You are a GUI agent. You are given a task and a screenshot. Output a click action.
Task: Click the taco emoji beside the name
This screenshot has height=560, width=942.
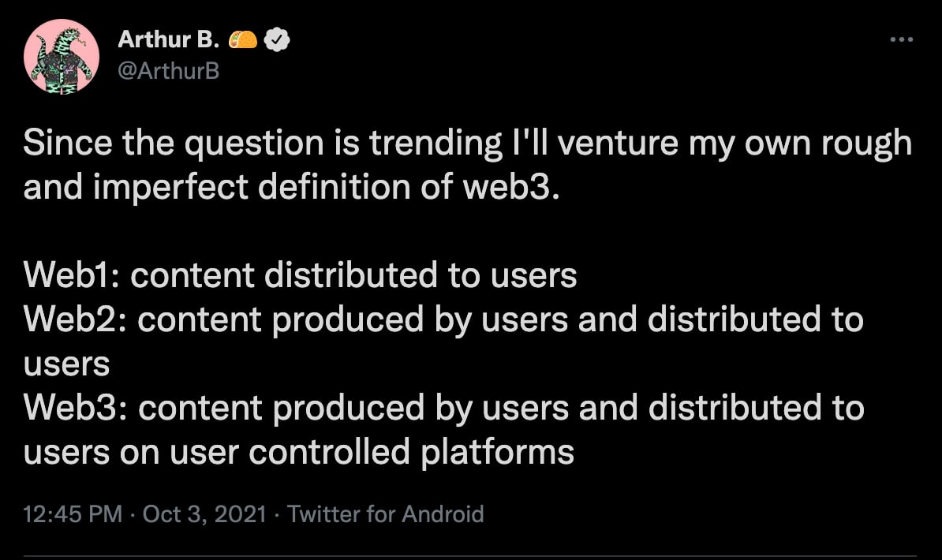tap(243, 39)
